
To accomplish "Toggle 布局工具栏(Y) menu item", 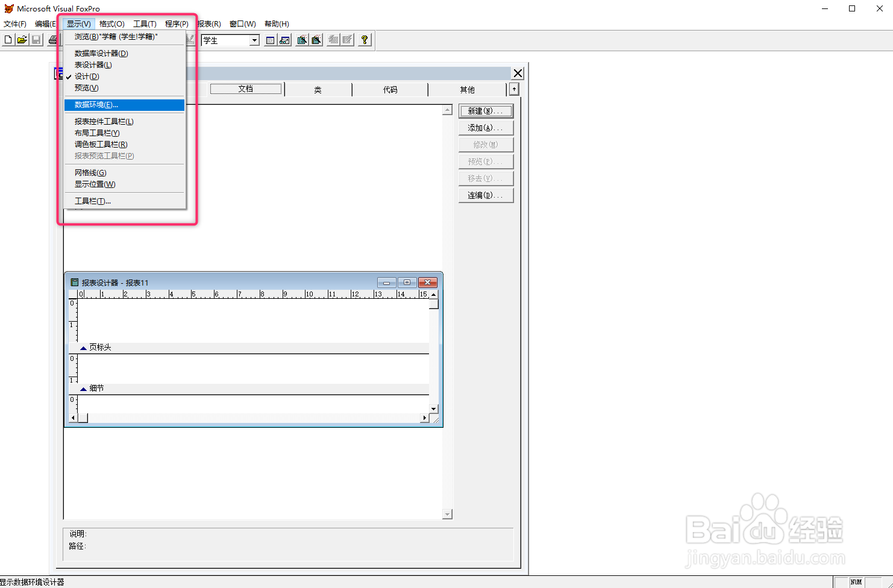I will [x=124, y=133].
